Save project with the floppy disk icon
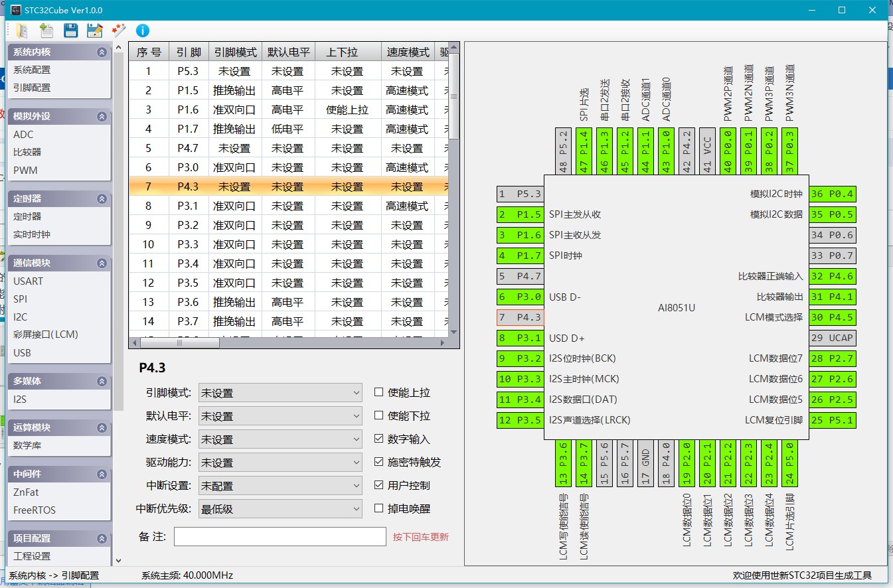This screenshot has width=893, height=588. tap(71, 30)
